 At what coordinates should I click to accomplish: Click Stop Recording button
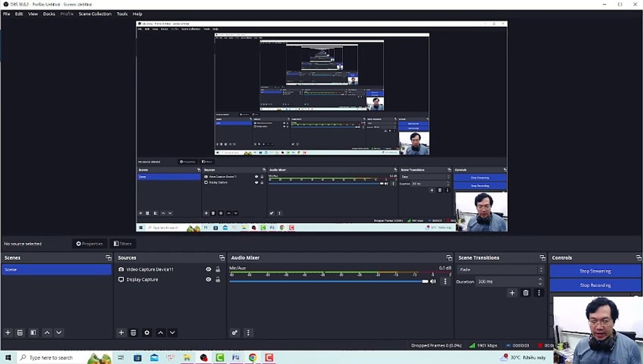[595, 285]
